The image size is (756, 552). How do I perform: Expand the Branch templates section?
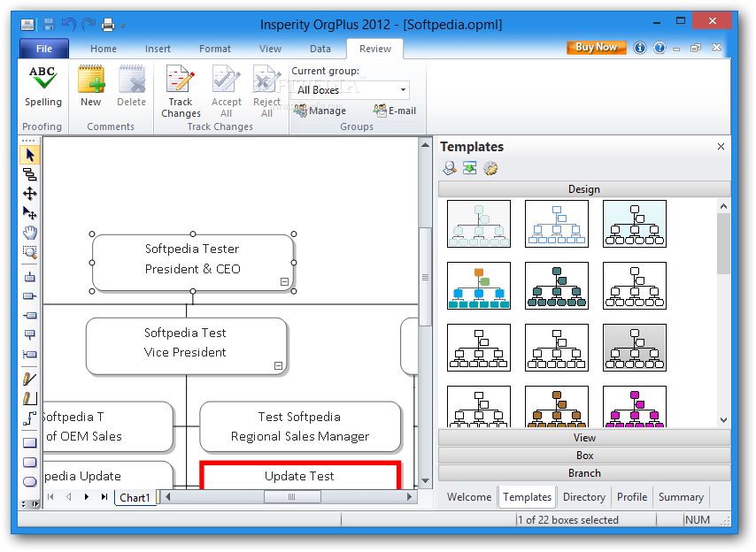(584, 473)
